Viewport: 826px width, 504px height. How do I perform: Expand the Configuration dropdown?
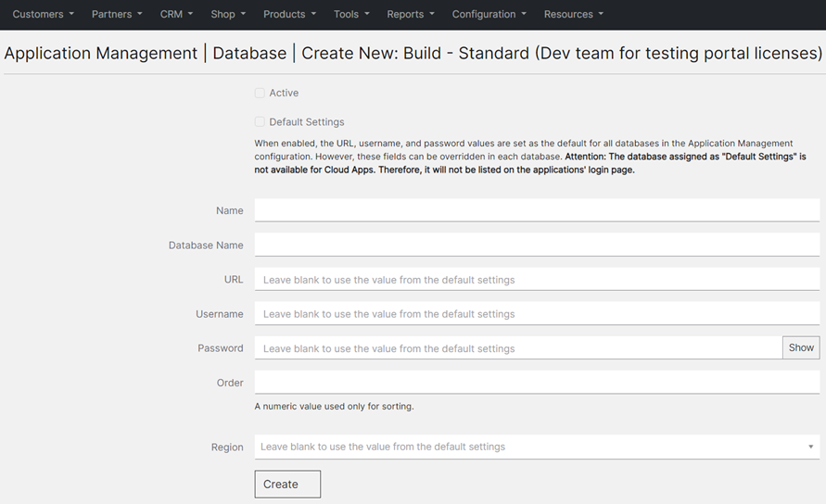(x=489, y=14)
